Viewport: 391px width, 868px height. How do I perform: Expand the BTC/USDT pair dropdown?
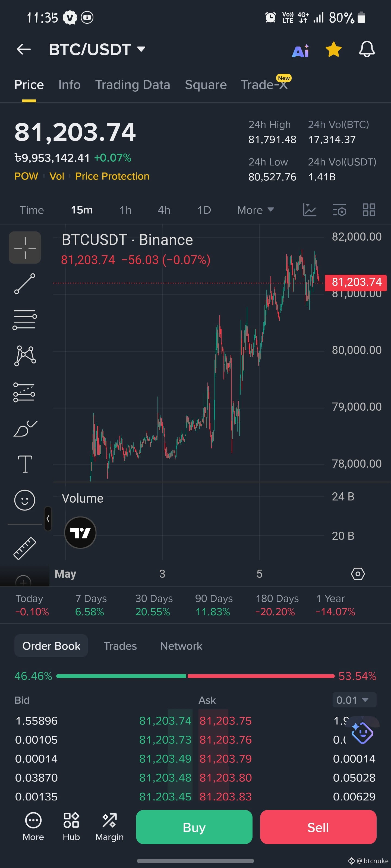(141, 49)
